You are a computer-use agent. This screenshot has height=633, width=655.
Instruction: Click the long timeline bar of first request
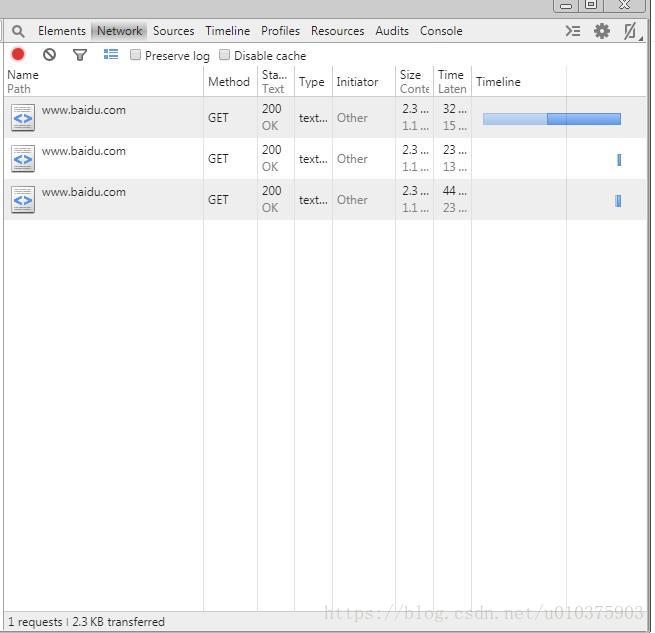(552, 119)
